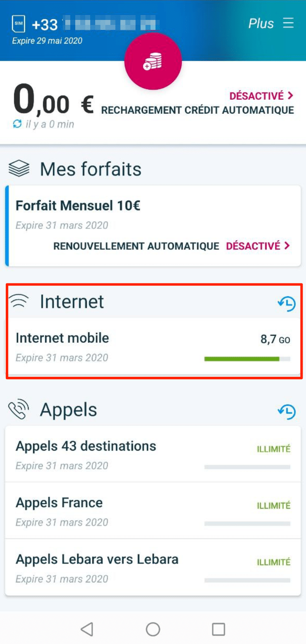Refresh the balance with the sync icon
The height and width of the screenshot is (644, 306).
17,124
